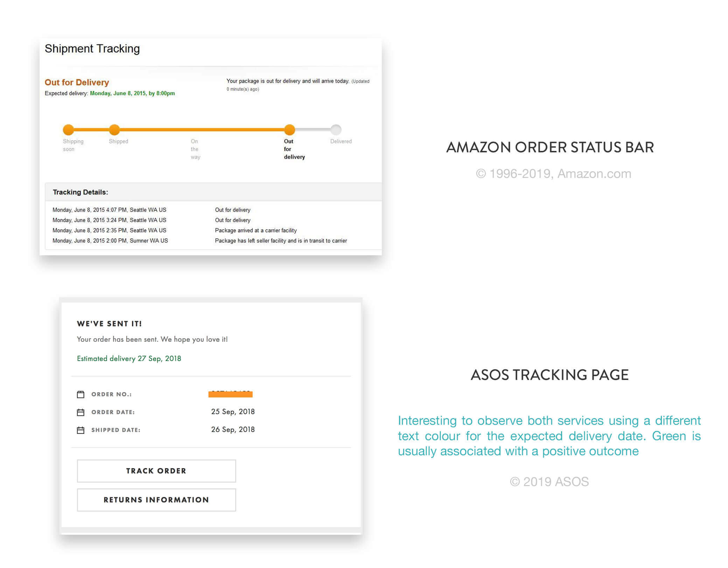Click the orange redacted order number
Image resolution: width=728 pixels, height=568 pixels.
[230, 394]
